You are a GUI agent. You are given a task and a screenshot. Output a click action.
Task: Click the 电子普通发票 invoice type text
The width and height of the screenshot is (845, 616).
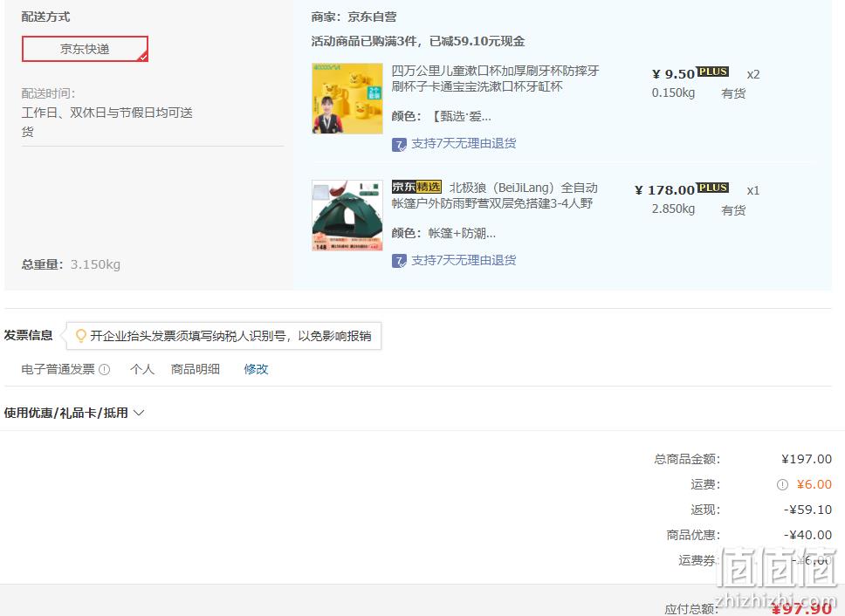click(58, 369)
